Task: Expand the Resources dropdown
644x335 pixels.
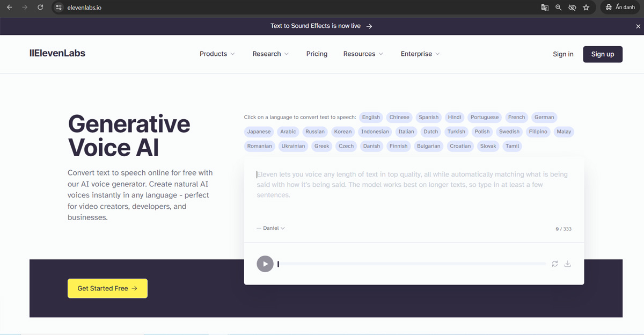Action: coord(363,54)
